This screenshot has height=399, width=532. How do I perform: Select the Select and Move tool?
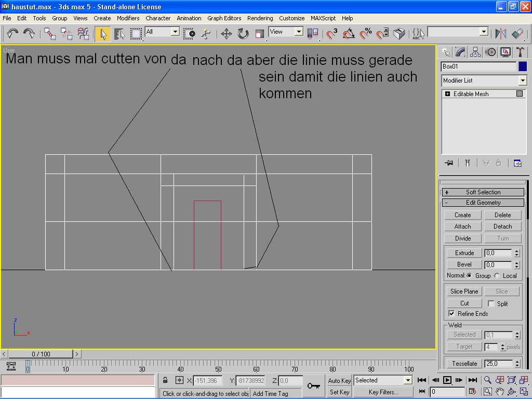pyautogui.click(x=226, y=34)
